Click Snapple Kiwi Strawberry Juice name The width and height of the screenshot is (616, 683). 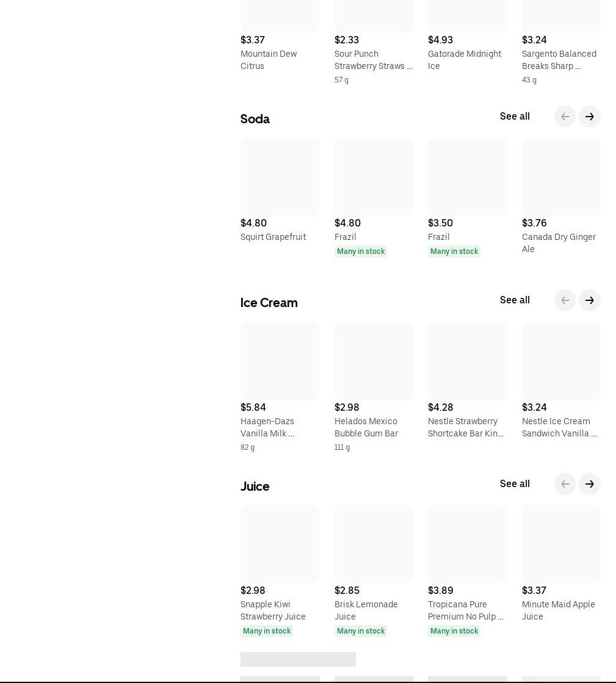[x=273, y=610]
